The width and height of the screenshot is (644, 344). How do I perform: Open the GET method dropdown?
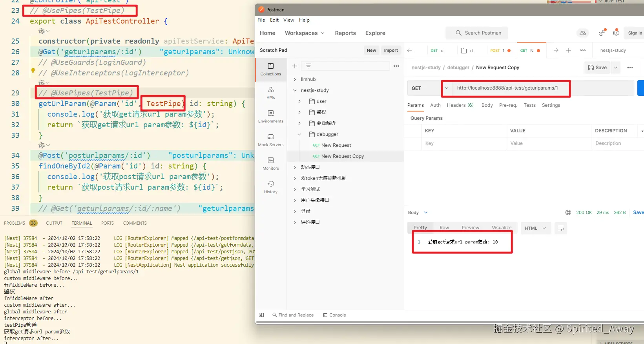tap(423, 88)
